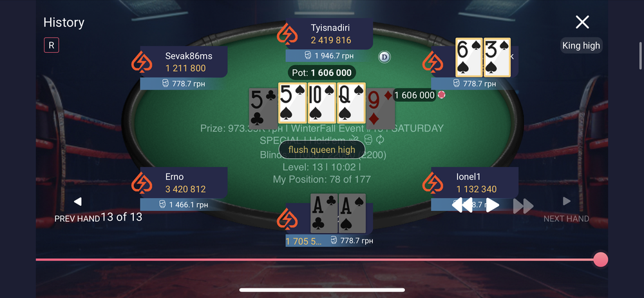The height and width of the screenshot is (298, 644).
Task: Select the Ace of clubs hole card
Action: 324,214
